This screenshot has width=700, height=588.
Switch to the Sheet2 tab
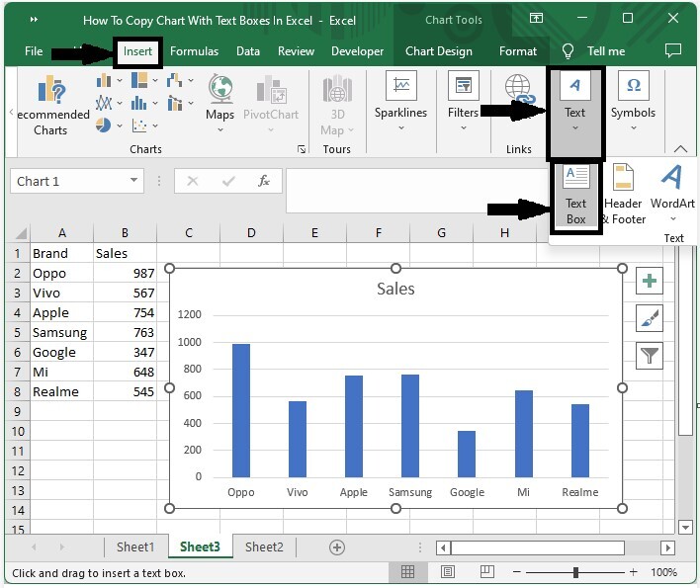(x=264, y=547)
